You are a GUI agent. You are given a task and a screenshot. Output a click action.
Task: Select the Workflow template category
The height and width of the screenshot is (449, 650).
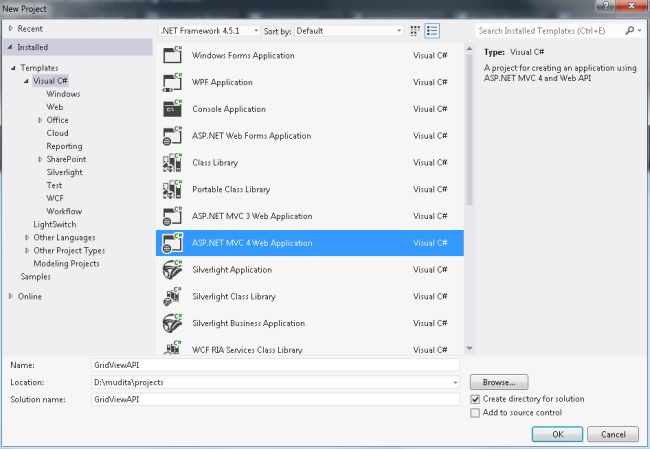(x=64, y=211)
